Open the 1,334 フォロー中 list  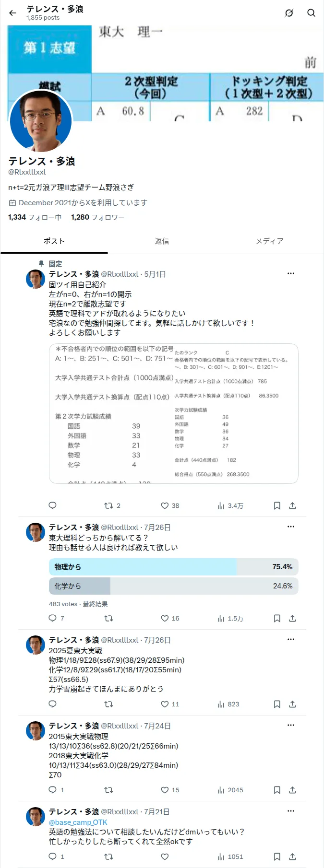coord(35,217)
